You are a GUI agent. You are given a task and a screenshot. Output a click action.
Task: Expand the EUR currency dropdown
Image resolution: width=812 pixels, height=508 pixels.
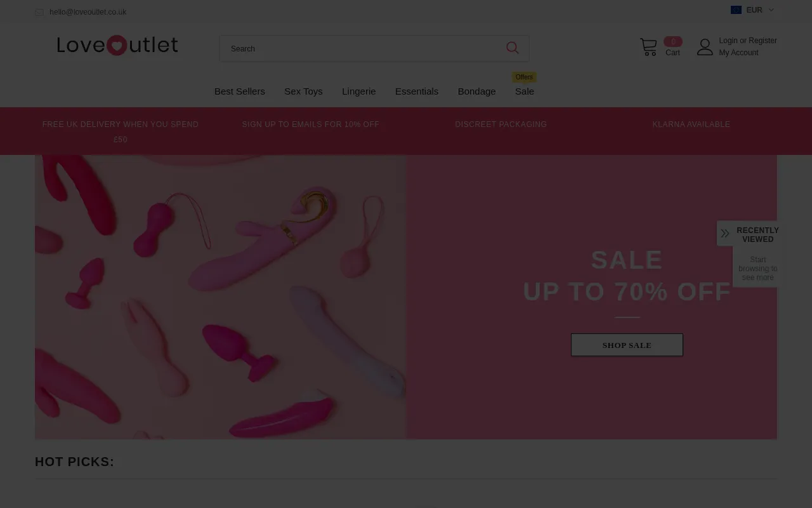[x=753, y=10]
